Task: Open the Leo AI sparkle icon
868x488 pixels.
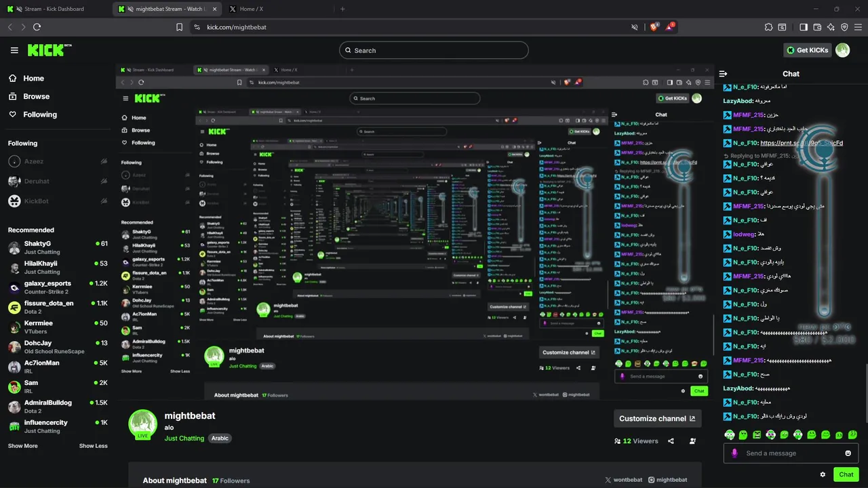Action: tap(831, 27)
